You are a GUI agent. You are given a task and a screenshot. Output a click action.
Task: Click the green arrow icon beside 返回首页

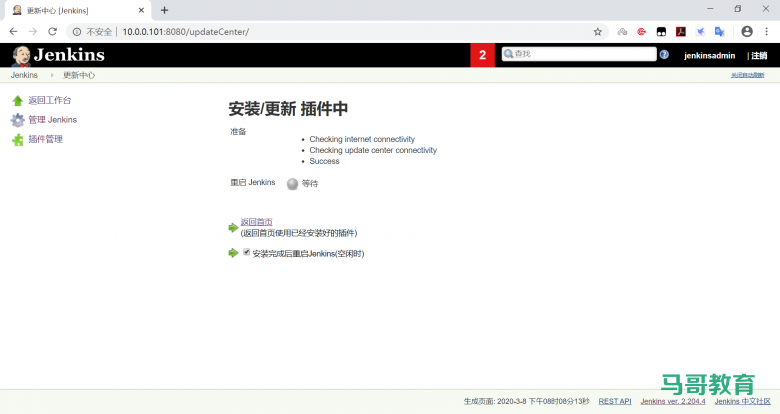pos(233,227)
